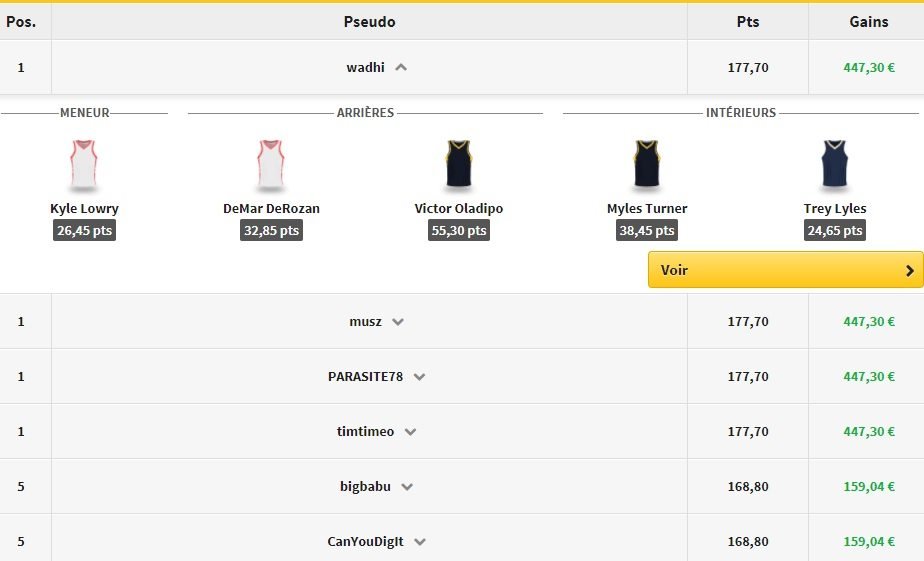Collapse wadhi's lineup details
This screenshot has width=924, height=561.
pos(401,68)
